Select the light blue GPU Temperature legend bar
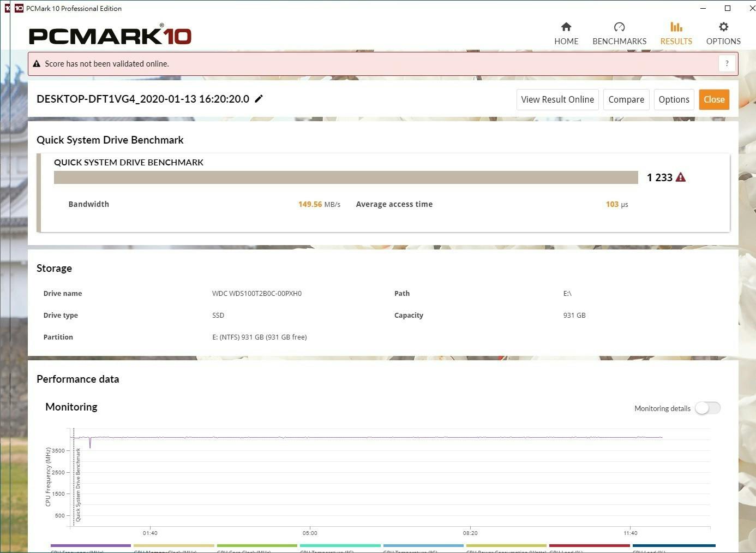This screenshot has width=756, height=553. [x=423, y=545]
